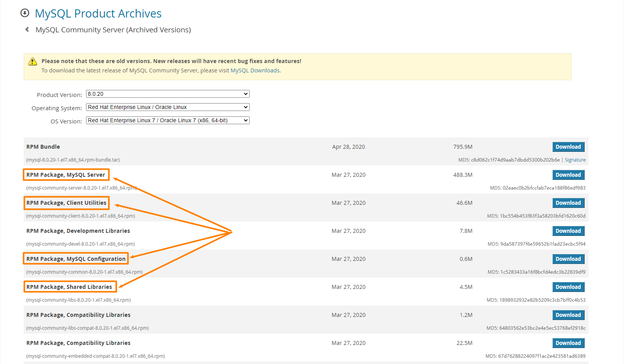Click the 'Operating System:' label

(57, 108)
